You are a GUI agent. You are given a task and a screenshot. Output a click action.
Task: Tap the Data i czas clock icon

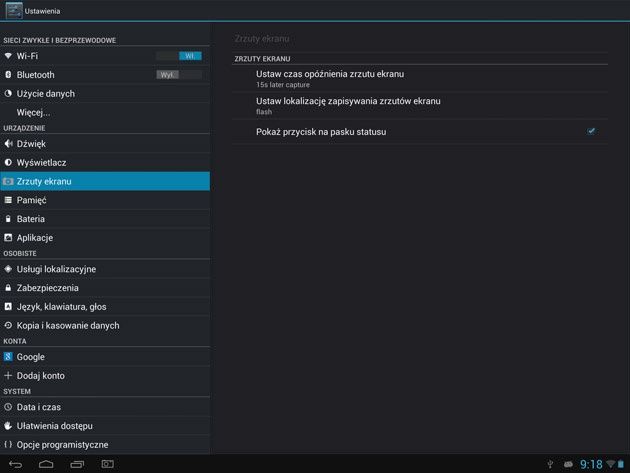pos(8,407)
